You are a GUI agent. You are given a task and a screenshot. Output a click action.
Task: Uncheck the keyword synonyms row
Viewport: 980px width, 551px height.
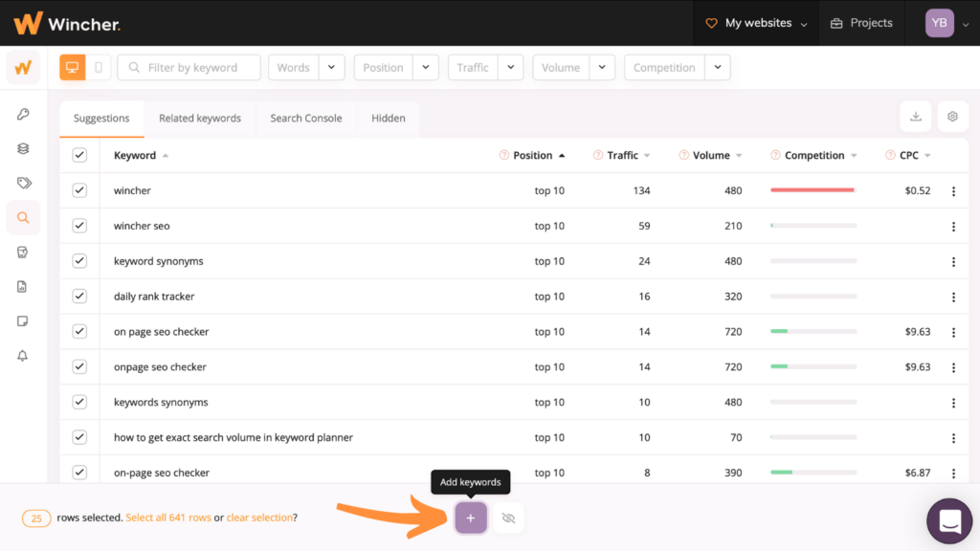tap(79, 261)
